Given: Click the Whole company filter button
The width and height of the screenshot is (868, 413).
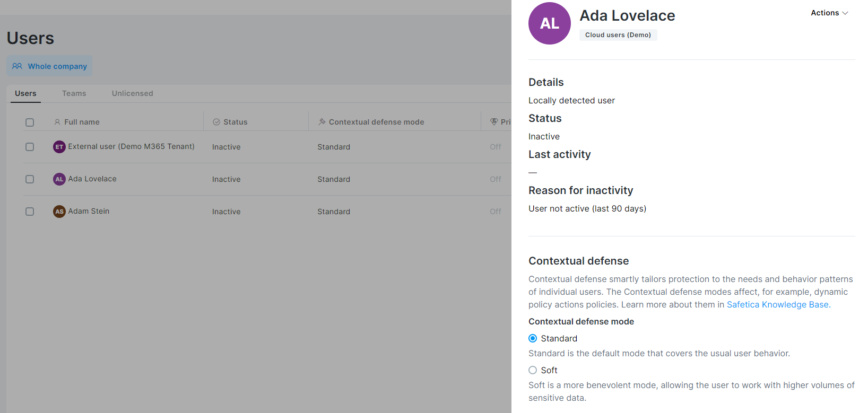Looking at the screenshot, I should tap(49, 66).
